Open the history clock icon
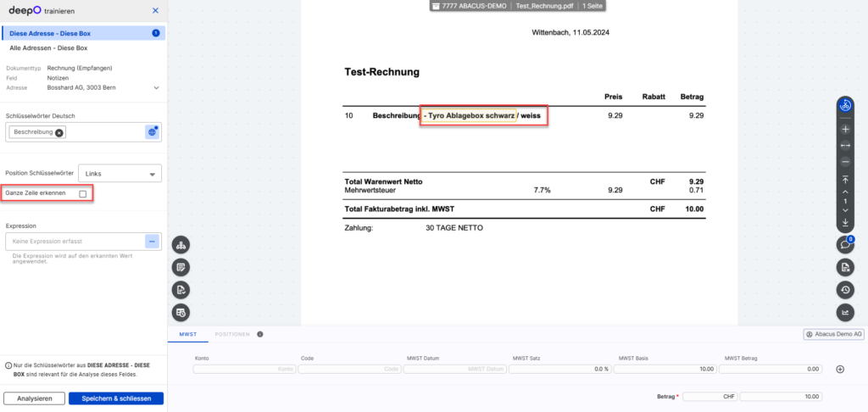Image resolution: width=868 pixels, height=412 pixels. [x=844, y=290]
